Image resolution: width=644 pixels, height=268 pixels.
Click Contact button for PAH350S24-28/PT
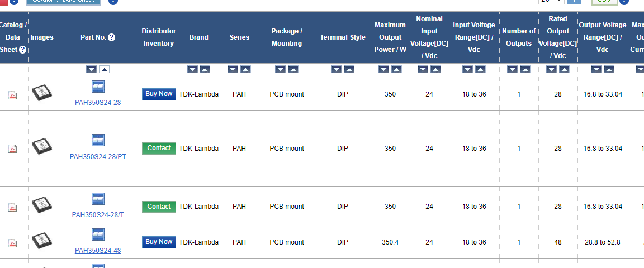159,149
